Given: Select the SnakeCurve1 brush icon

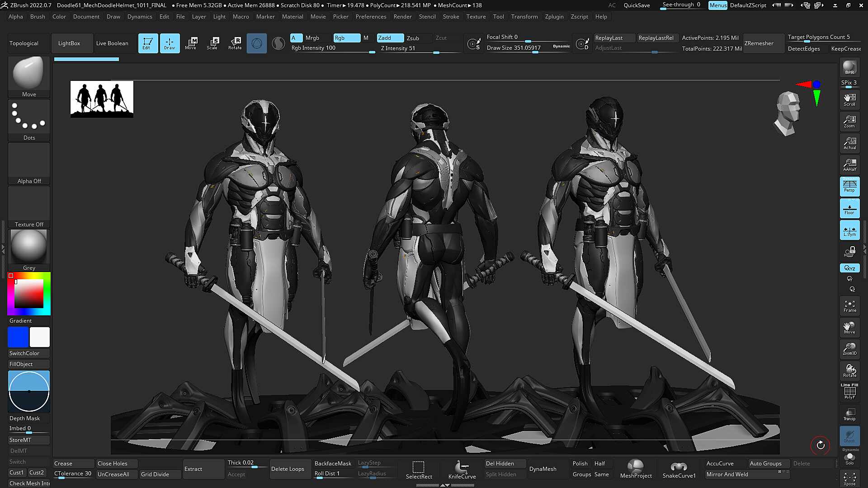Looking at the screenshot, I should pos(679,469).
